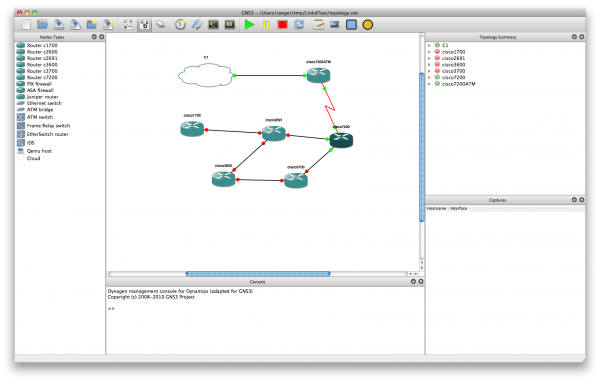Image resolution: width=600 pixels, height=382 pixels.
Task: Expand C1 in Topology Summary
Action: (x=429, y=45)
